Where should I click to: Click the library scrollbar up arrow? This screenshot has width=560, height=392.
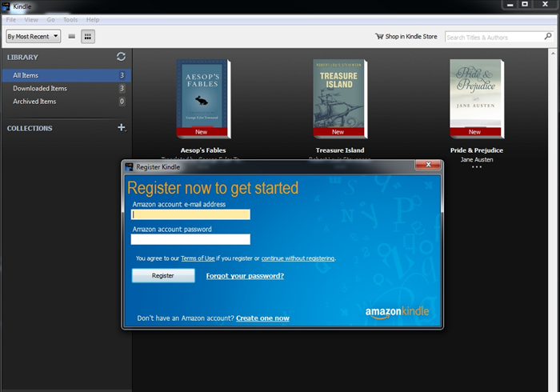tap(554, 53)
